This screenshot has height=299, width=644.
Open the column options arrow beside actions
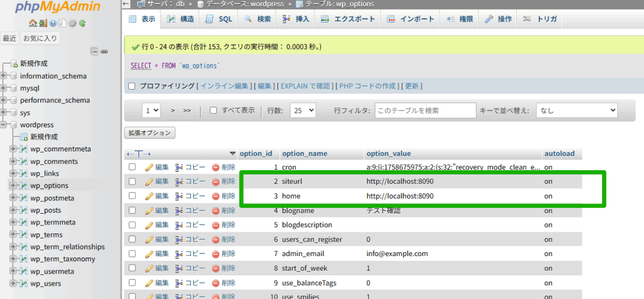pos(232,154)
